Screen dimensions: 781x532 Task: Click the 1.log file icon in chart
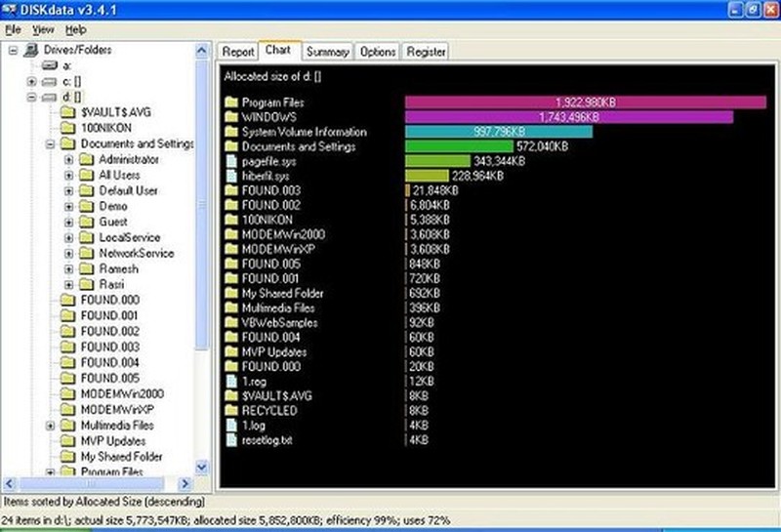coord(231,425)
